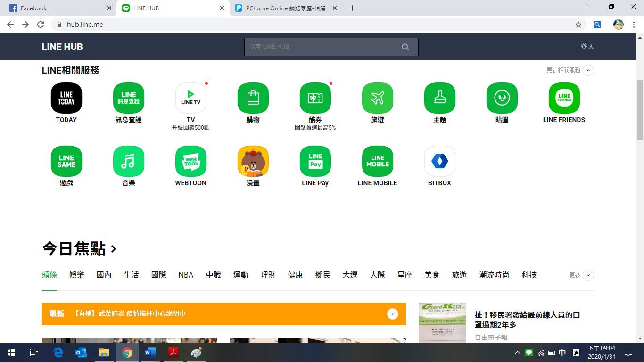Image resolution: width=644 pixels, height=362 pixels.
Task: Open the Windows Start menu
Action: pyautogui.click(x=11, y=353)
